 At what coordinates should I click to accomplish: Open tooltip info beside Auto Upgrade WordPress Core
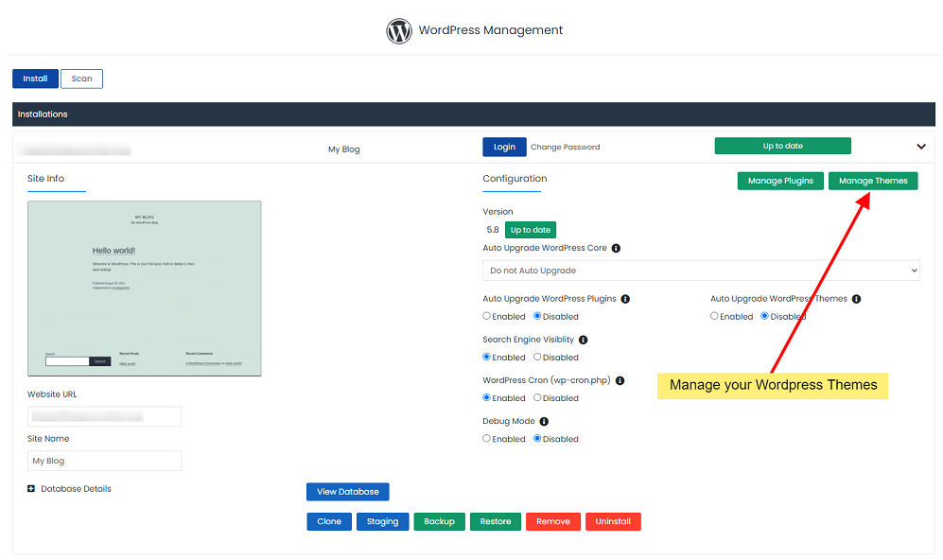click(x=616, y=248)
